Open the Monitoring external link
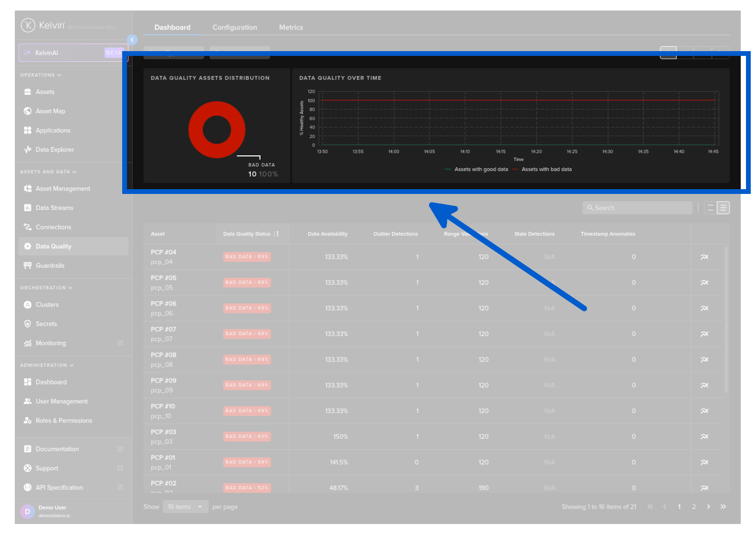The width and height of the screenshot is (756, 535). pyautogui.click(x=120, y=343)
